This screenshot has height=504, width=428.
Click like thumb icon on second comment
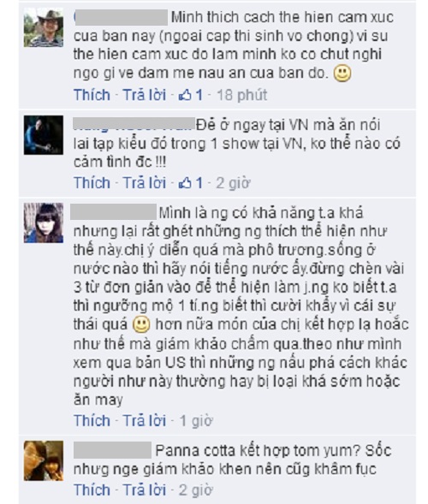pyautogui.click(x=185, y=183)
